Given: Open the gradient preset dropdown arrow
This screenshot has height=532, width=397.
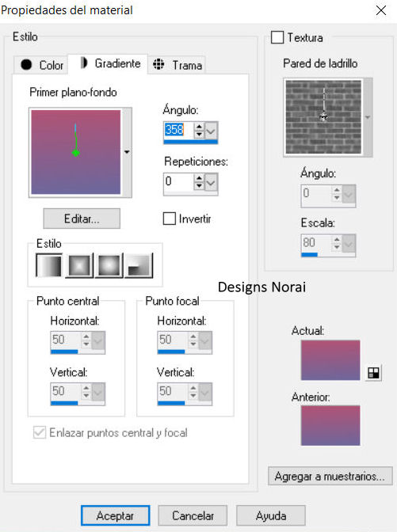Looking at the screenshot, I should coord(127,152).
